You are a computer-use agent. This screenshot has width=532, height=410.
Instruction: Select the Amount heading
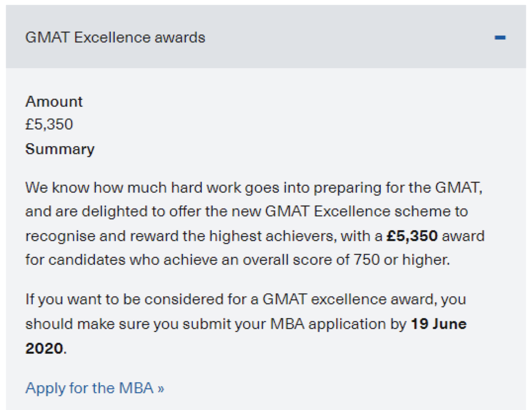point(54,101)
